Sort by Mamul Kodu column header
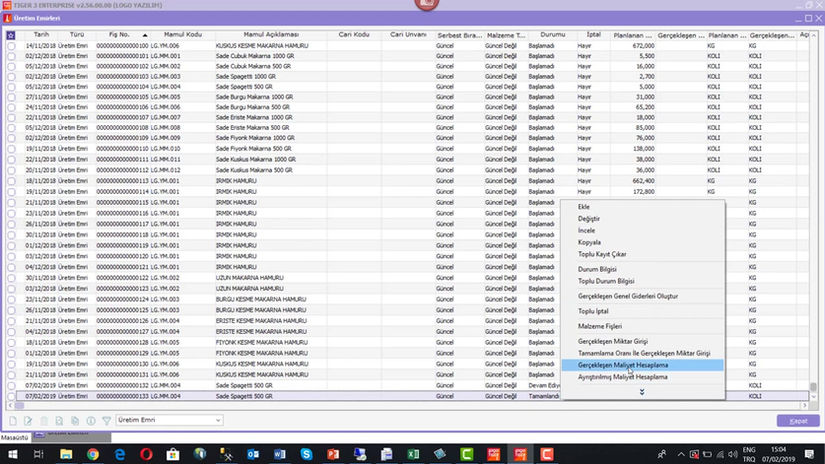 click(183, 35)
